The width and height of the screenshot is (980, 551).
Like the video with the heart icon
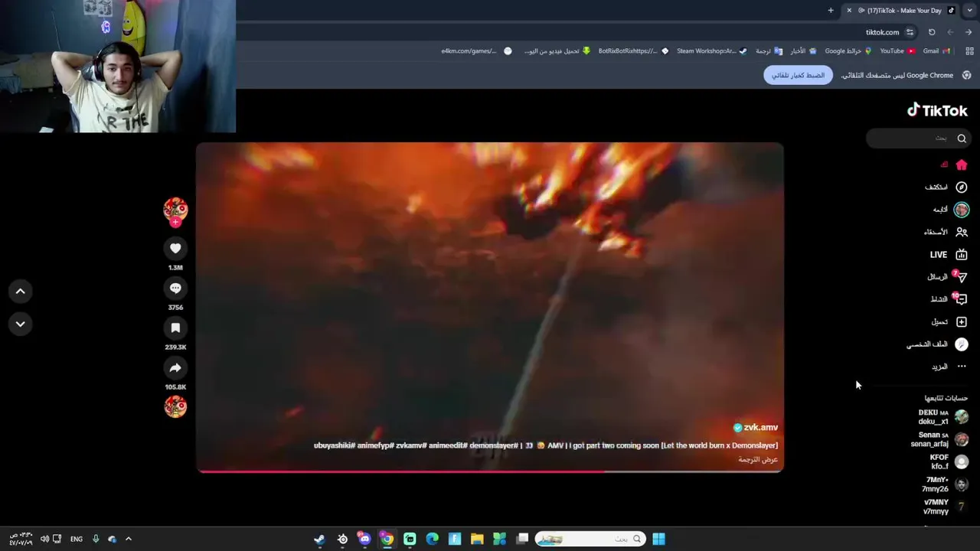175,248
